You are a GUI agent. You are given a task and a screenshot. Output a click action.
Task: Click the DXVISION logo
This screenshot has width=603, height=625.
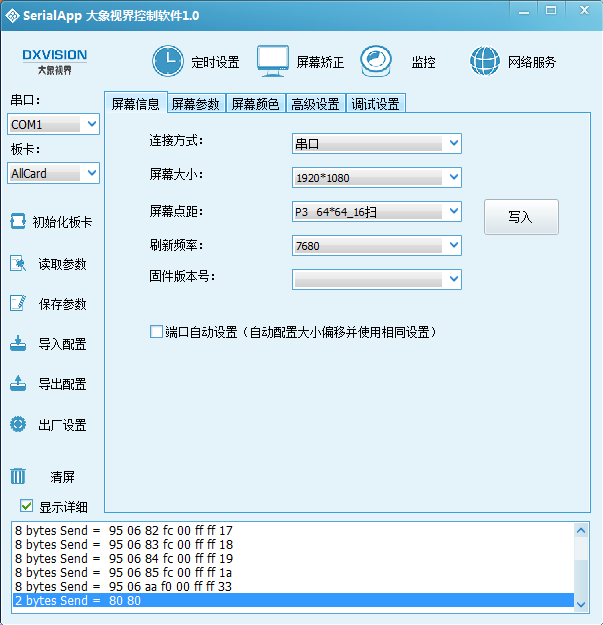pos(55,62)
